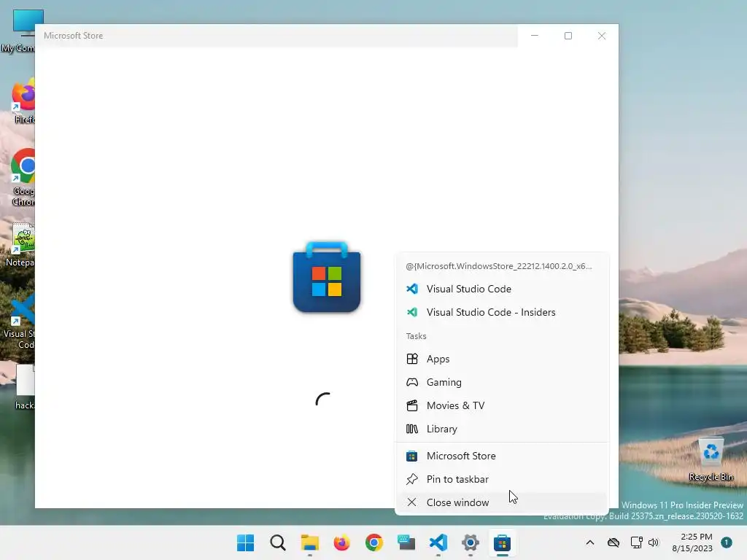Click the Apps grid icon in jump list
The width and height of the screenshot is (747, 560).
(x=412, y=359)
